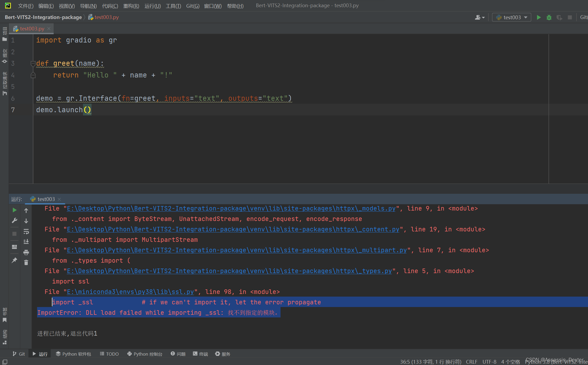Click the wrench settings icon in Run panel
The height and width of the screenshot is (365, 588).
pos(14,221)
